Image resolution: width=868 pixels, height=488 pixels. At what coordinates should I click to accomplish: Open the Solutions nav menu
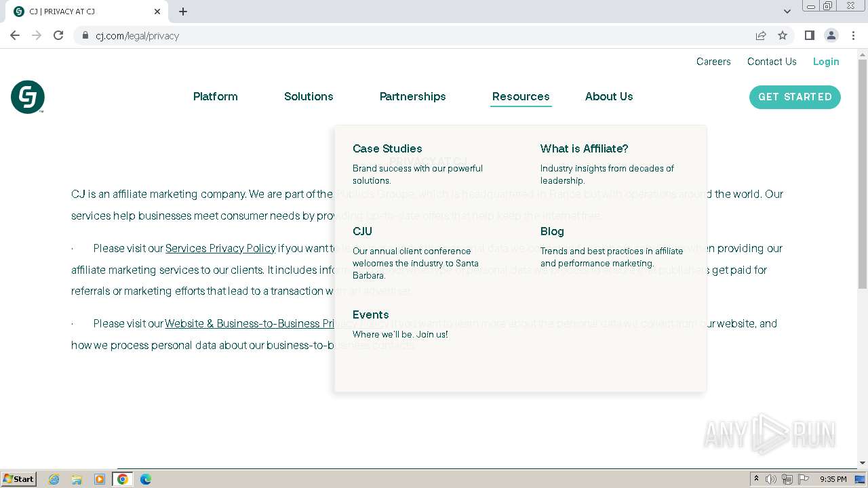coord(309,96)
